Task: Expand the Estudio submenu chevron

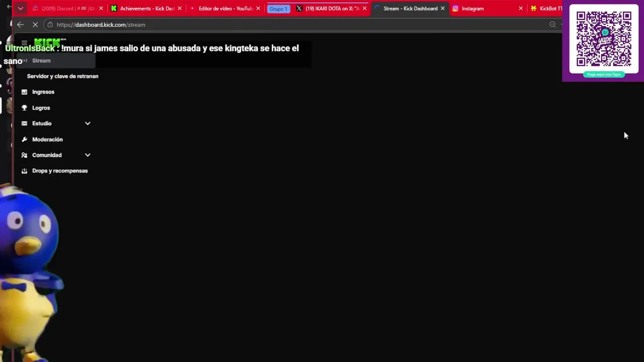Action: [x=88, y=124]
